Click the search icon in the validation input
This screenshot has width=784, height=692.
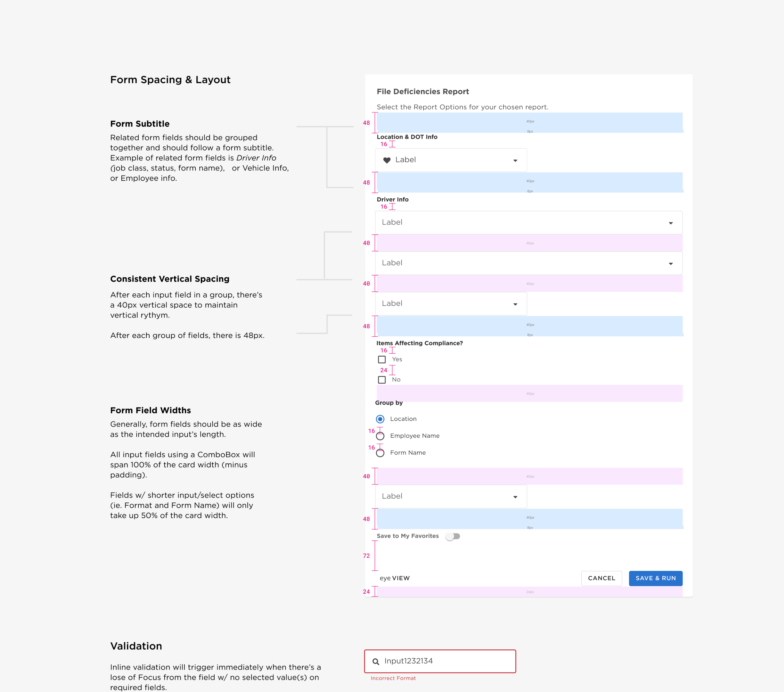[376, 661]
